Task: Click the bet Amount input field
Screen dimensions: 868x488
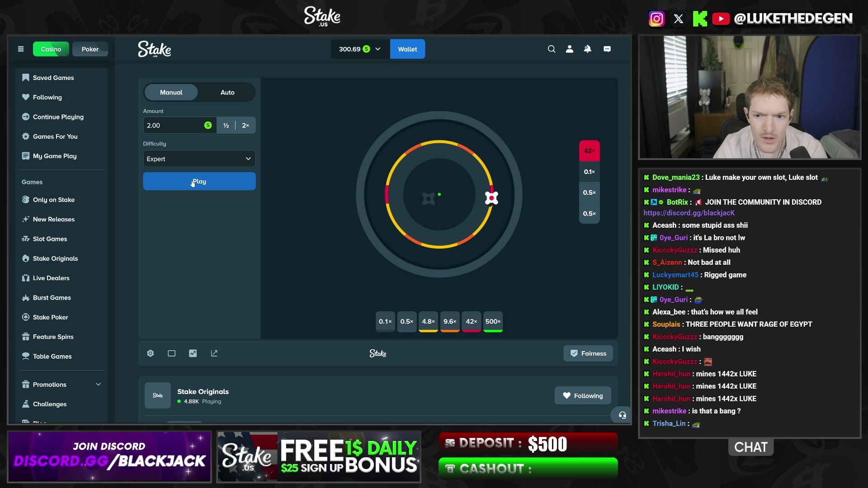Action: tap(179, 125)
